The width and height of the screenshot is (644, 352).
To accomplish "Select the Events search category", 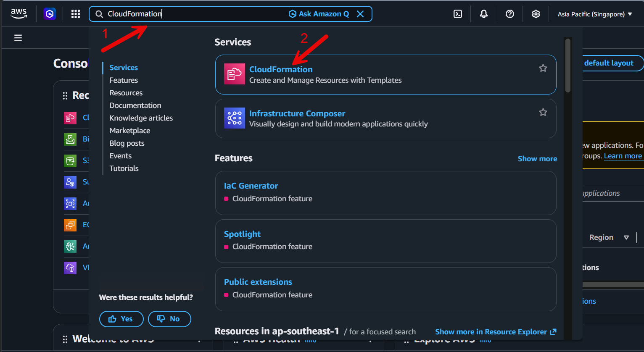I will [121, 156].
